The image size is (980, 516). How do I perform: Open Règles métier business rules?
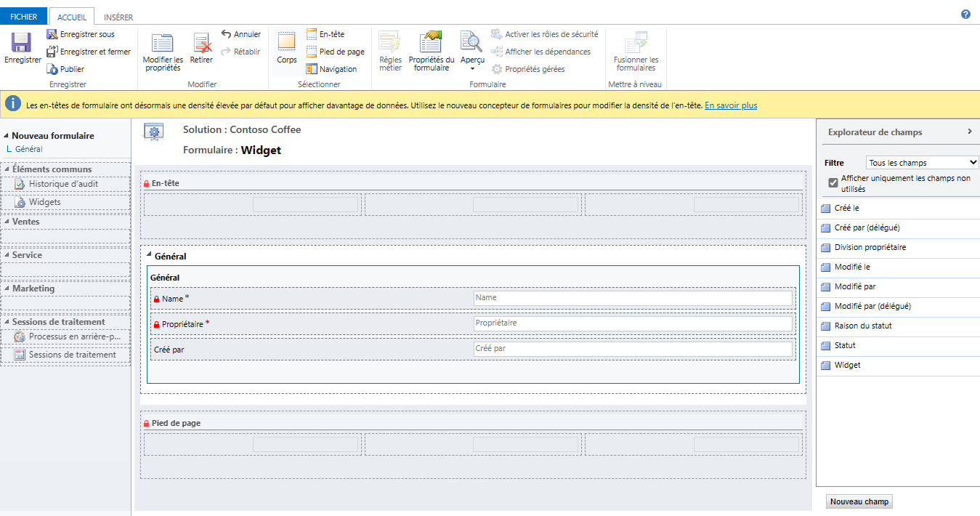point(390,42)
